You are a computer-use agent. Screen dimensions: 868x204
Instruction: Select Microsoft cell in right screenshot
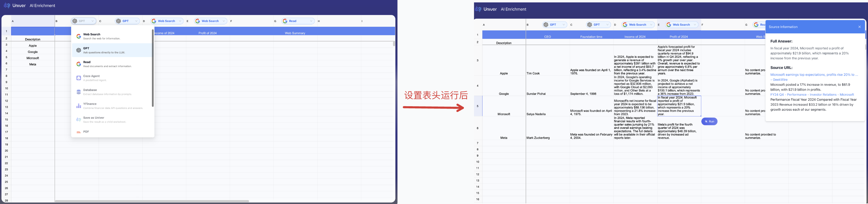(x=504, y=107)
